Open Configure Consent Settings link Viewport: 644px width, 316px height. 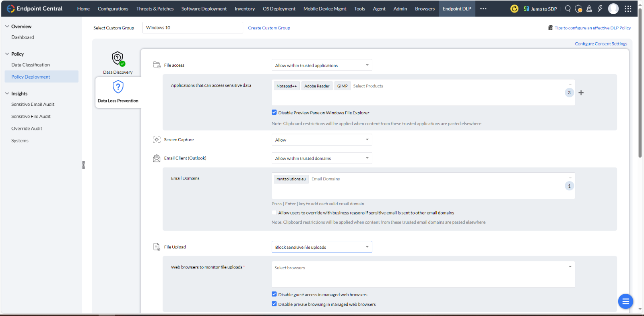(601, 43)
